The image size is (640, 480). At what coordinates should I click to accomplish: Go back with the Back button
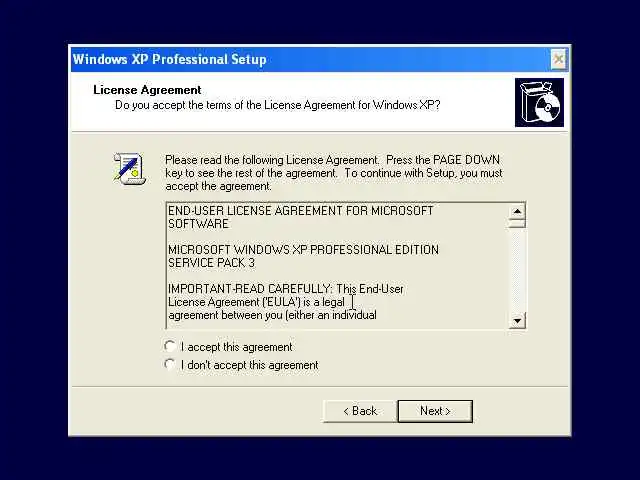point(360,411)
